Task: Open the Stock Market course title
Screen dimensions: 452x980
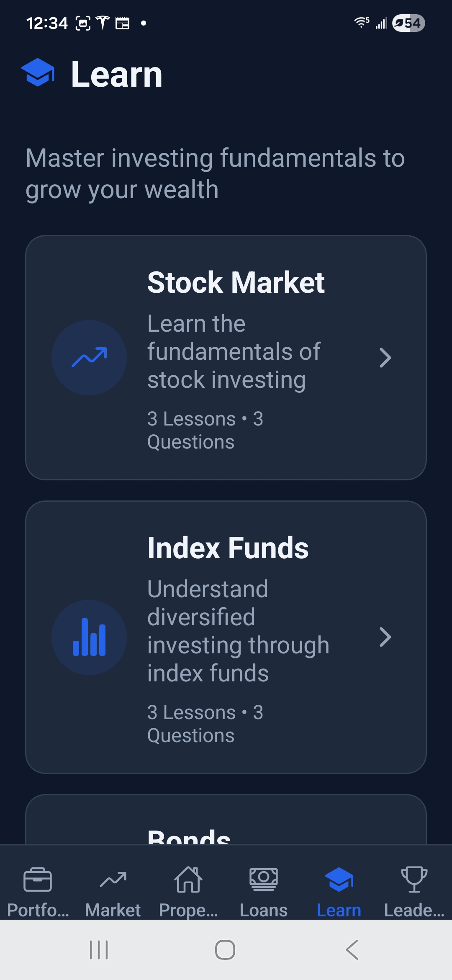Action: coord(236,282)
